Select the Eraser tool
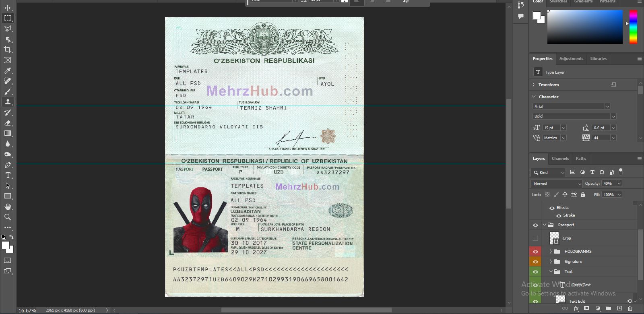 (x=8, y=123)
